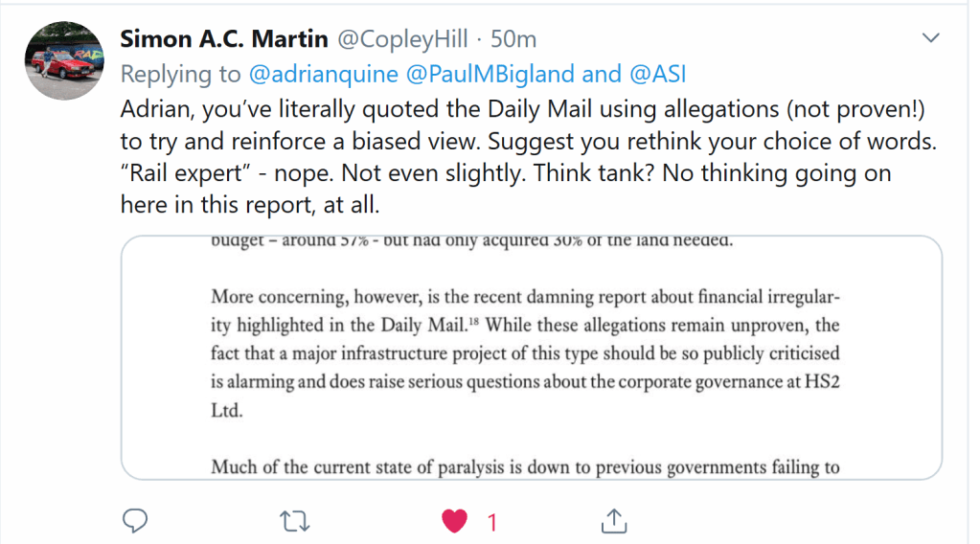Click the Simon A.C. Martin display name
Screen dimensions: 980x544
point(224,39)
